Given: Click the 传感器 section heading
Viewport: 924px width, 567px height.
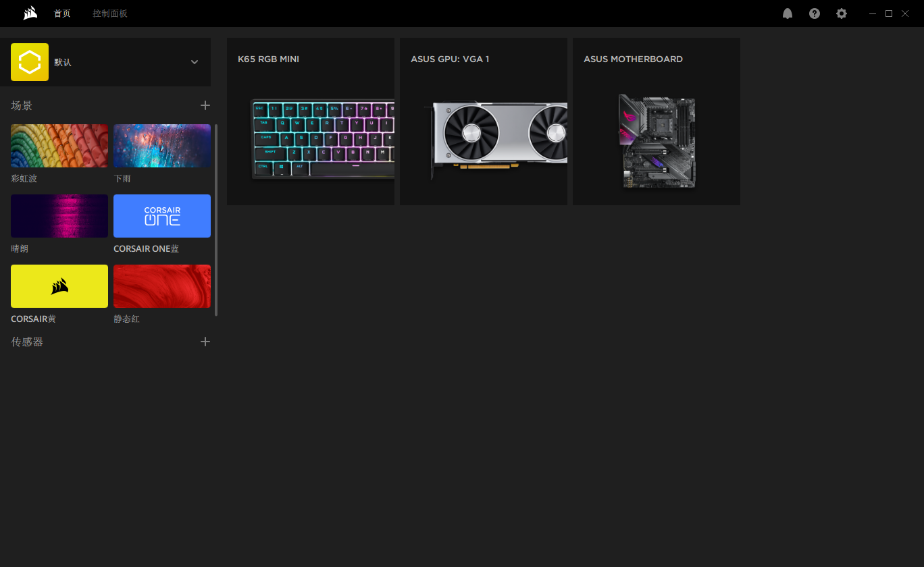Looking at the screenshot, I should coord(27,342).
